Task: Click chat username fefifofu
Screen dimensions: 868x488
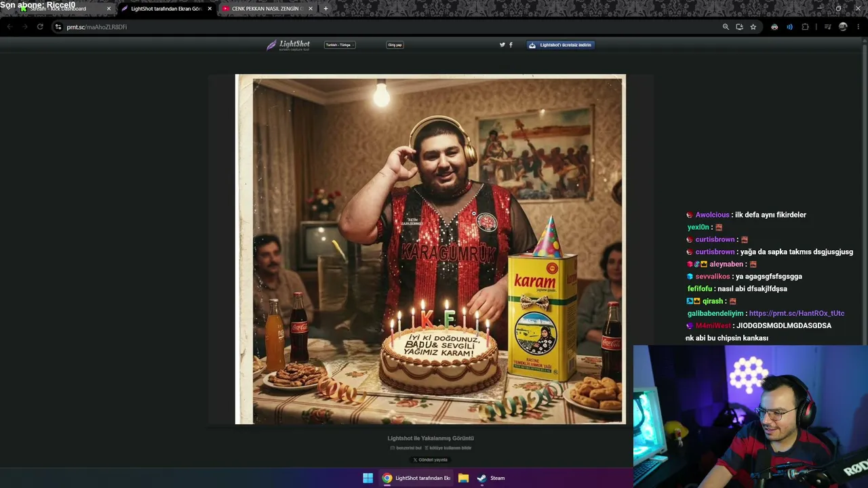Action: tap(700, 289)
